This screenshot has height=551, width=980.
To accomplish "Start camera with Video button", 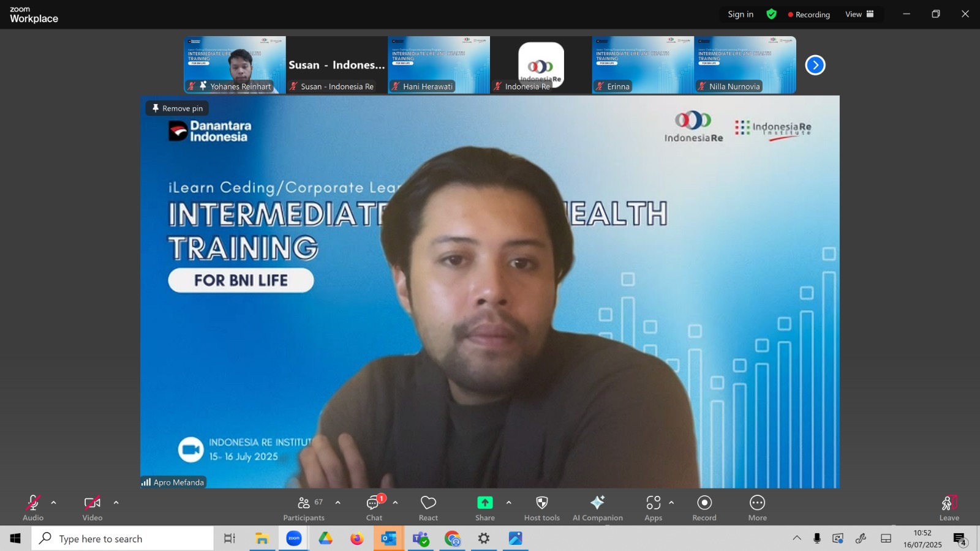I will (x=92, y=508).
